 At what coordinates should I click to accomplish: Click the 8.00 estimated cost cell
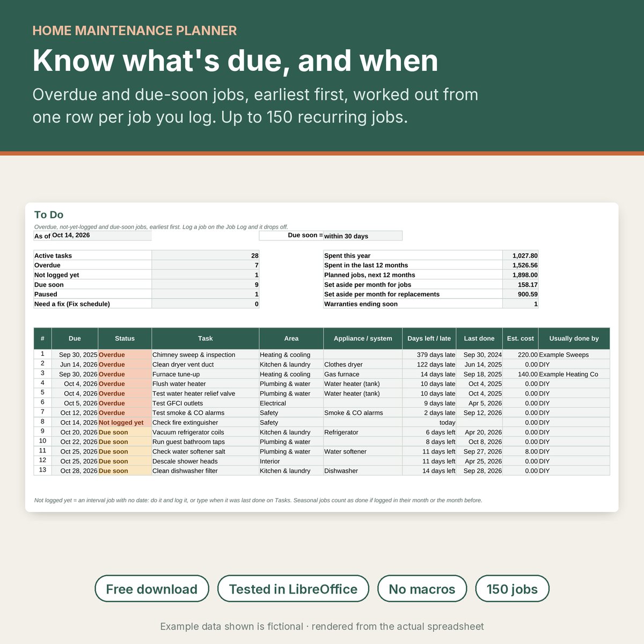(521, 451)
